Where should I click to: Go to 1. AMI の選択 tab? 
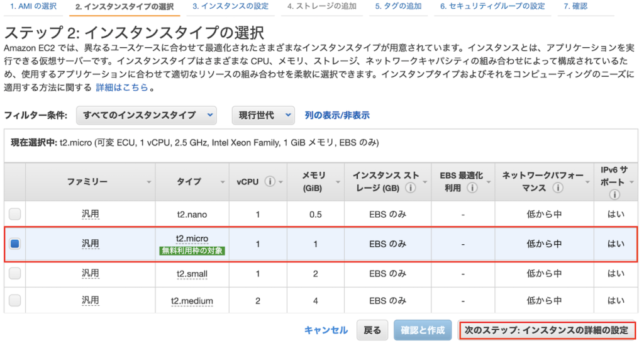[x=33, y=6]
